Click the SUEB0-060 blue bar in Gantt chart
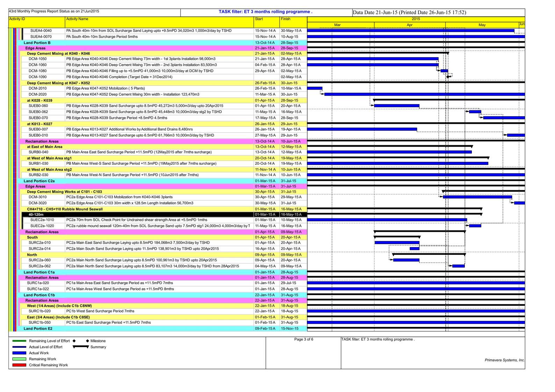 (x=397, y=106)
